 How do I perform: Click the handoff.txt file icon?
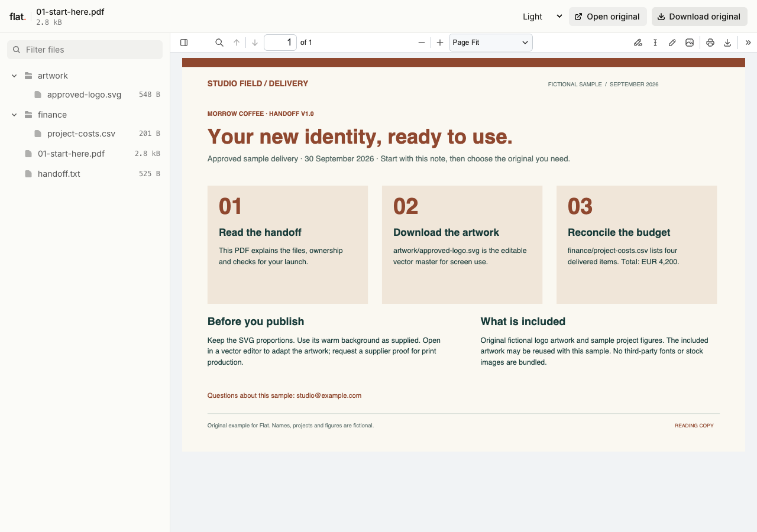pyautogui.click(x=28, y=174)
